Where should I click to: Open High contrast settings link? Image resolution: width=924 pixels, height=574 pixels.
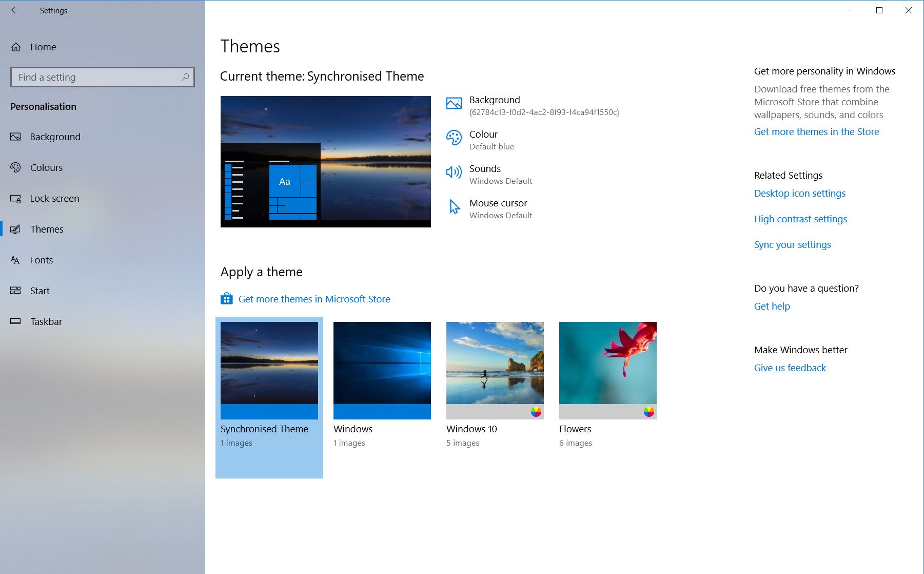[800, 219]
